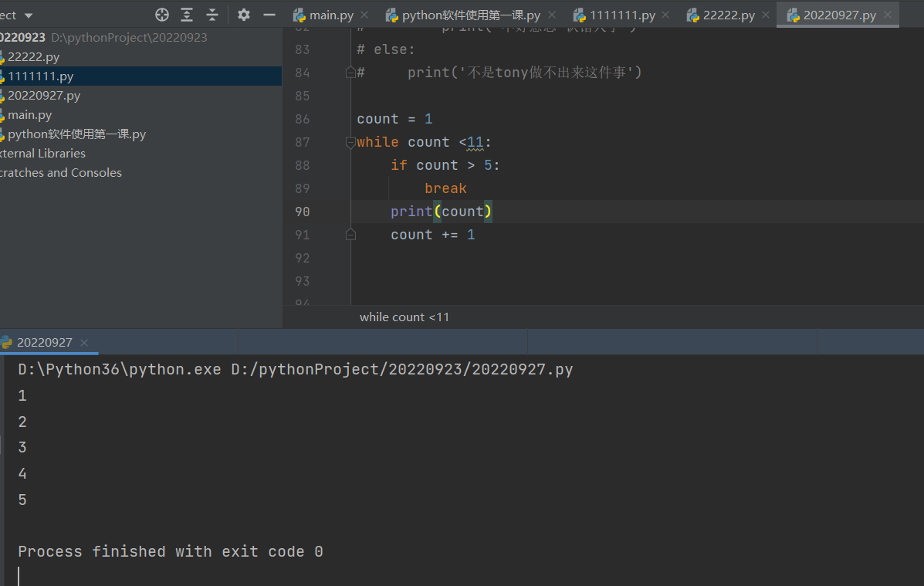924x586 pixels.
Task: Click 'Process finished with exit code 0' text
Action: click(x=171, y=552)
